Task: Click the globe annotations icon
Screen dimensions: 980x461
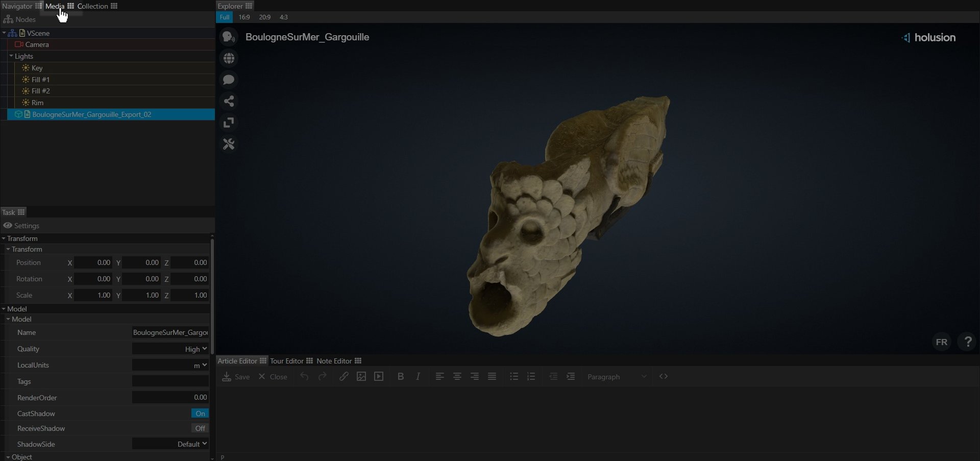Action: click(x=229, y=58)
